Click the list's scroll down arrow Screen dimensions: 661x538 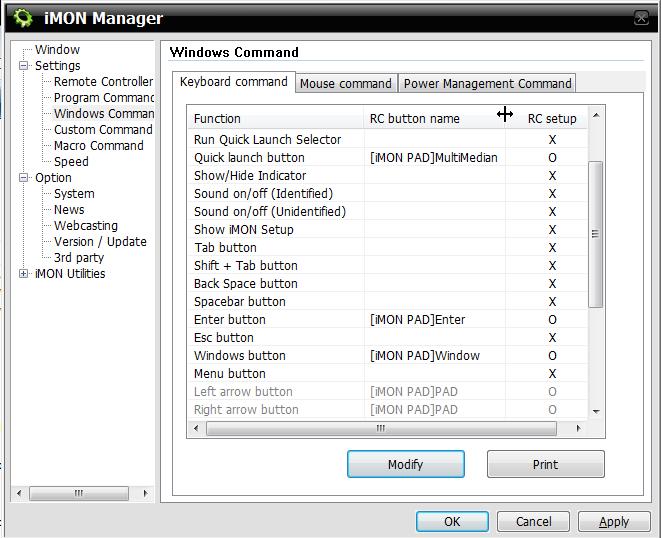[595, 411]
